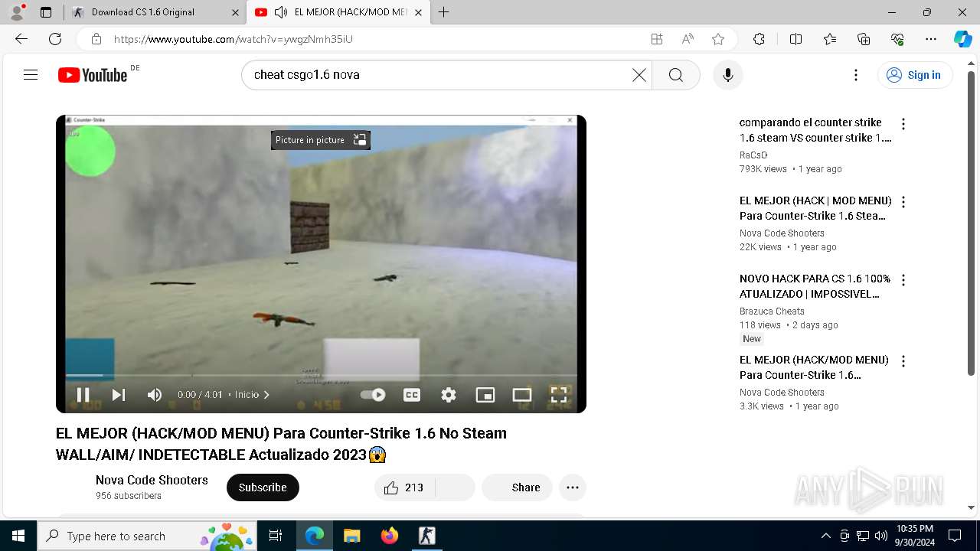Like the video with thumbs up
Viewport: 980px width, 551px height.
click(403, 487)
